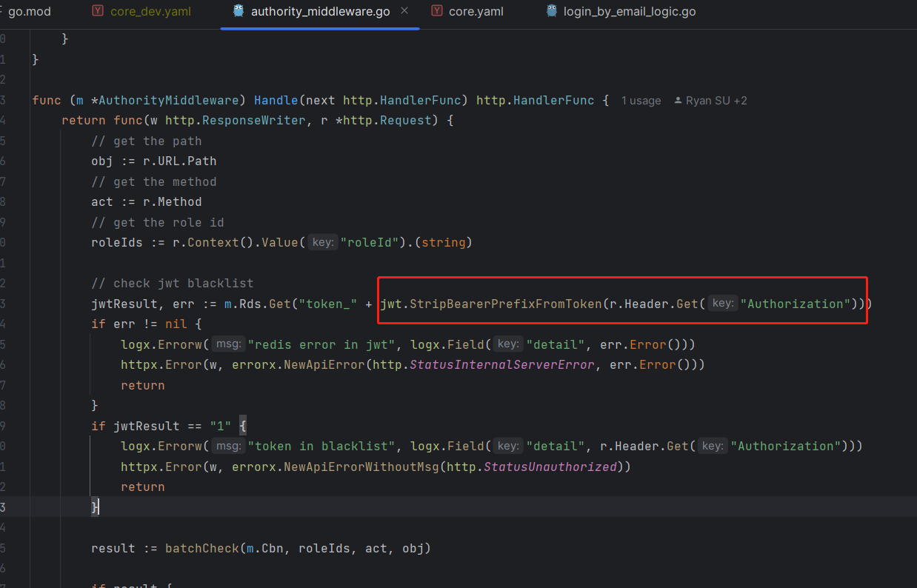Image resolution: width=917 pixels, height=588 pixels.
Task: Click 'http.ResponseWriter' parameter type
Action: pos(236,120)
